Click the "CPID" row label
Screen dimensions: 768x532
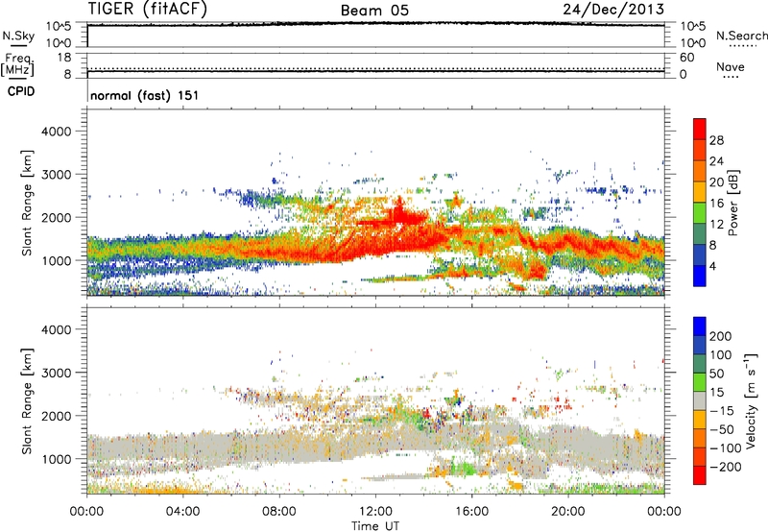pyautogui.click(x=21, y=91)
